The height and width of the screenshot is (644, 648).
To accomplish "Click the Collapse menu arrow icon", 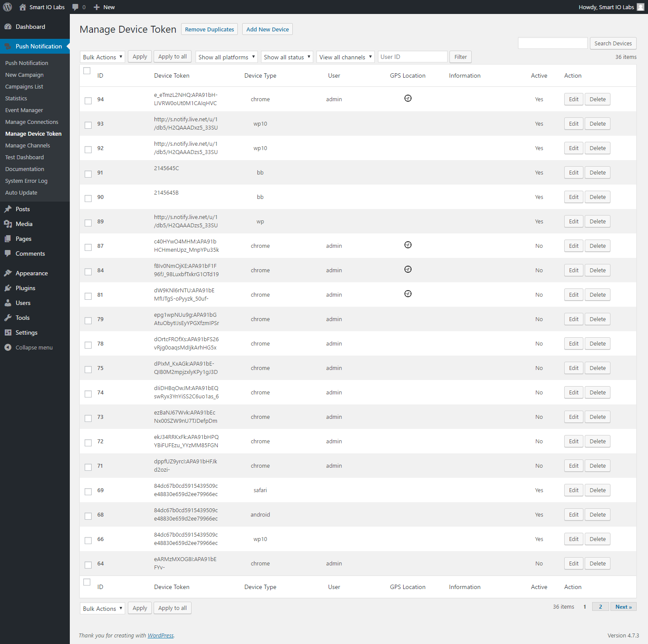I will 8,347.
